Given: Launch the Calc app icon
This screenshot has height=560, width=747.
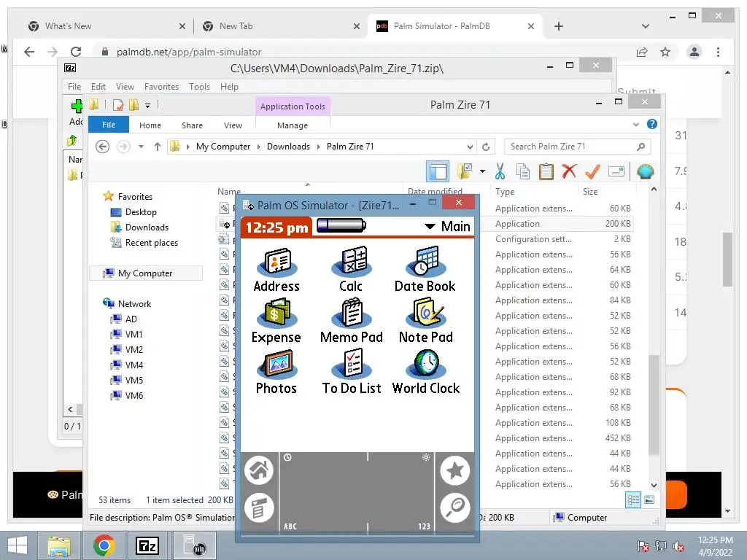Looking at the screenshot, I should click(351, 268).
